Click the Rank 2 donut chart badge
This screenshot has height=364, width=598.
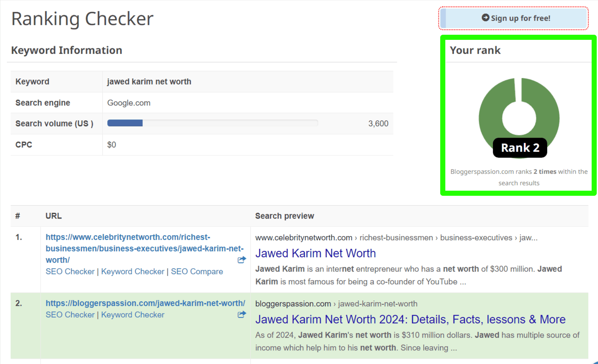tap(520, 147)
